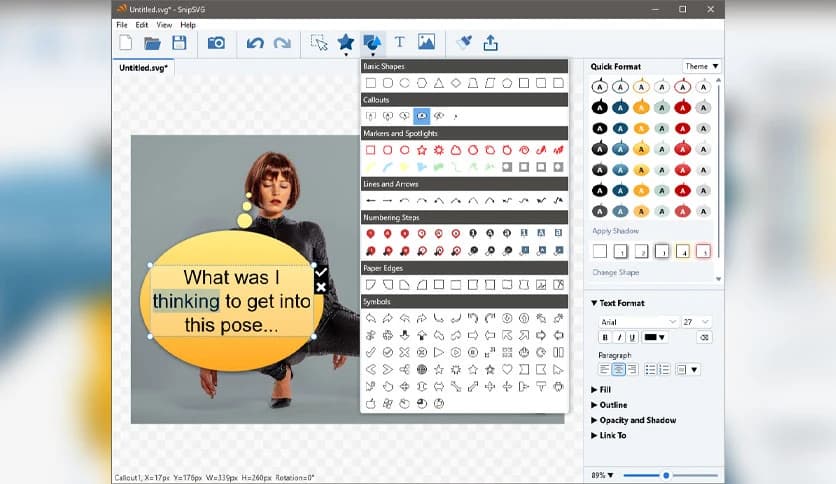Expand the Link To section
This screenshot has width=836, height=484.
pos(608,435)
